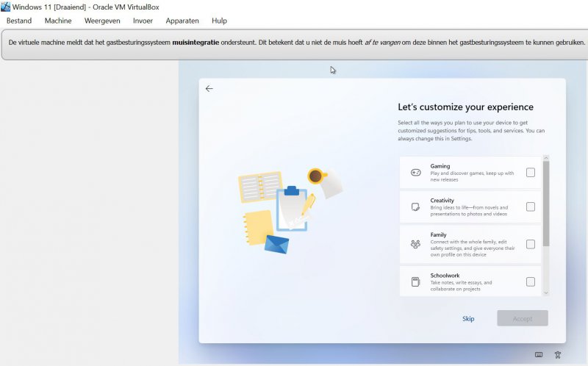The image size is (588, 366).
Task: Select the Creativity option title
Action: 442,201
